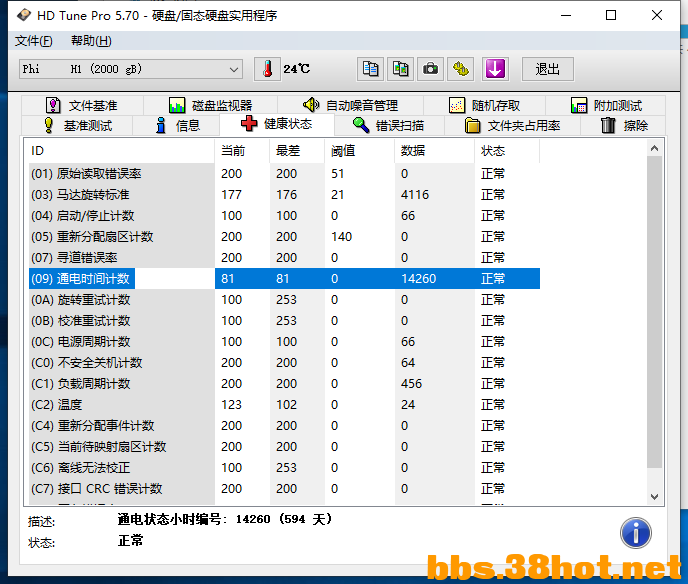The width and height of the screenshot is (688, 584).
Task: Click data value 14260 in highlighted row
Action: click(419, 279)
